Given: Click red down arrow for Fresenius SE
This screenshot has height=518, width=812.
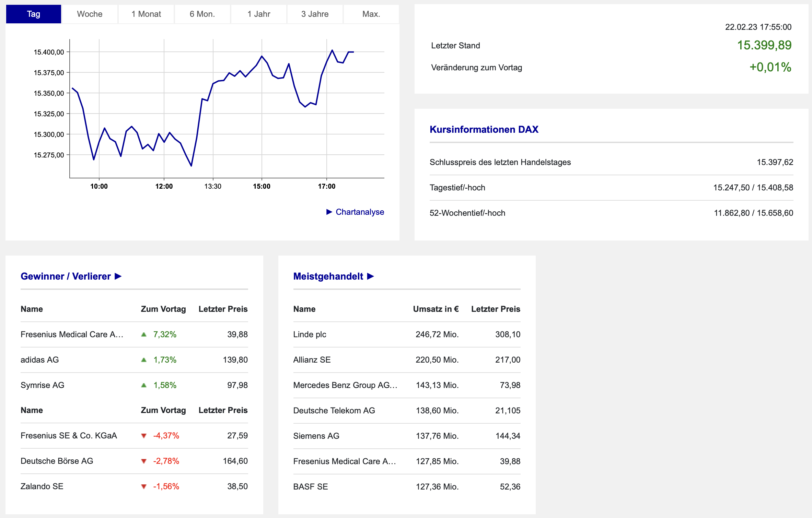Looking at the screenshot, I should 144,436.
